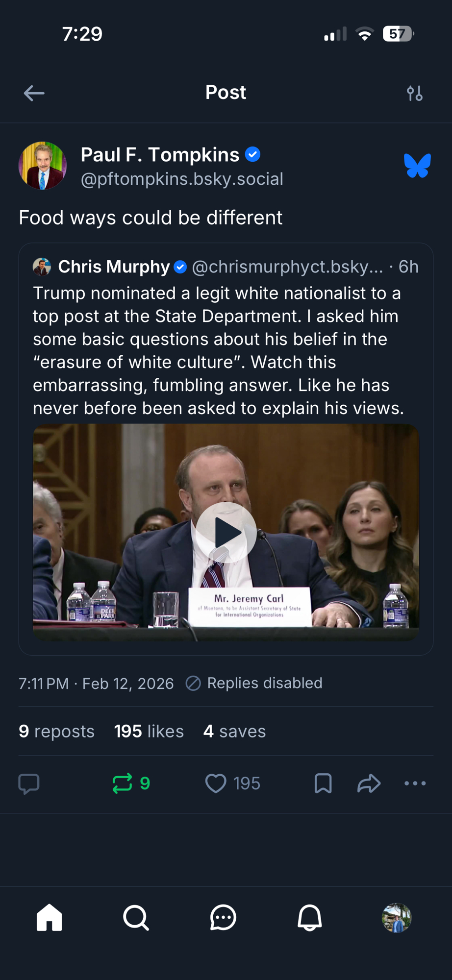Open @pftompkins.bsky.social handle
The image size is (452, 980).
click(x=182, y=179)
